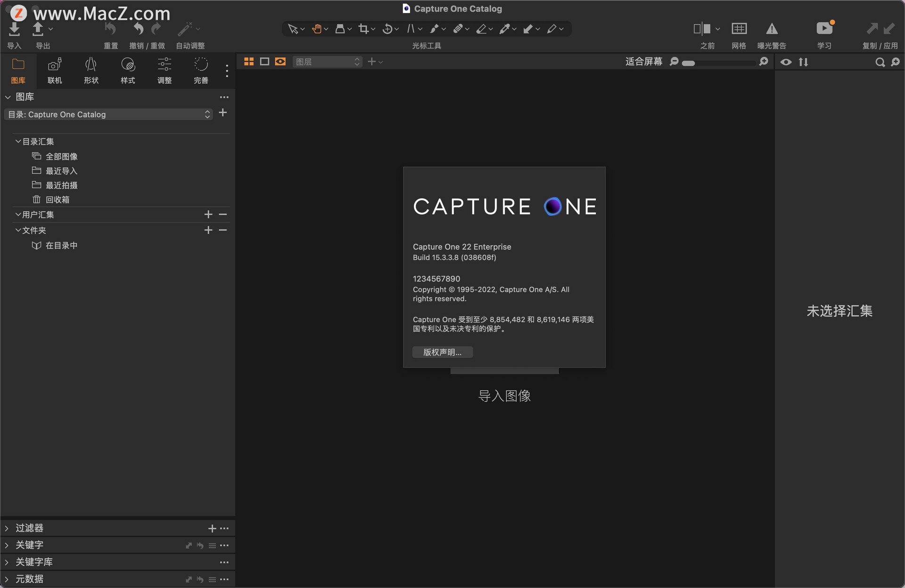Screen dimensions: 905x588
Task: Toggle the Grid (网格) overlay
Action: 739,29
